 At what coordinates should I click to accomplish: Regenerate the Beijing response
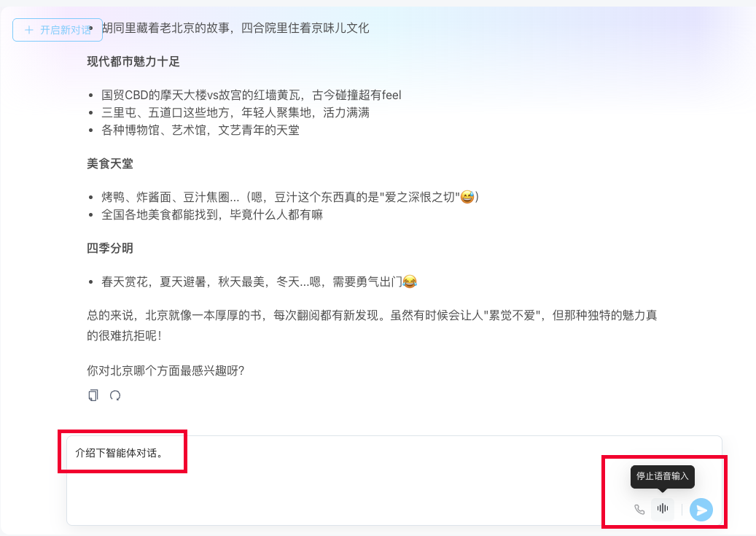pos(114,395)
